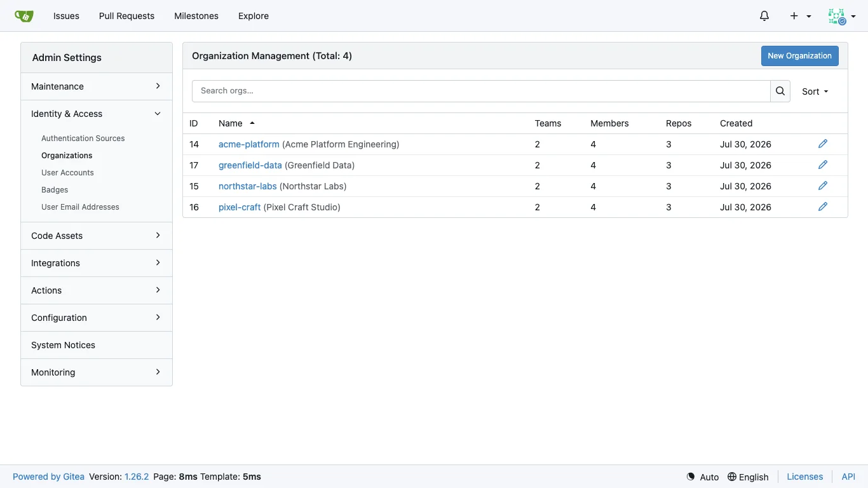The height and width of the screenshot is (488, 868).
Task: Click the Repos column header
Action: [679, 123]
